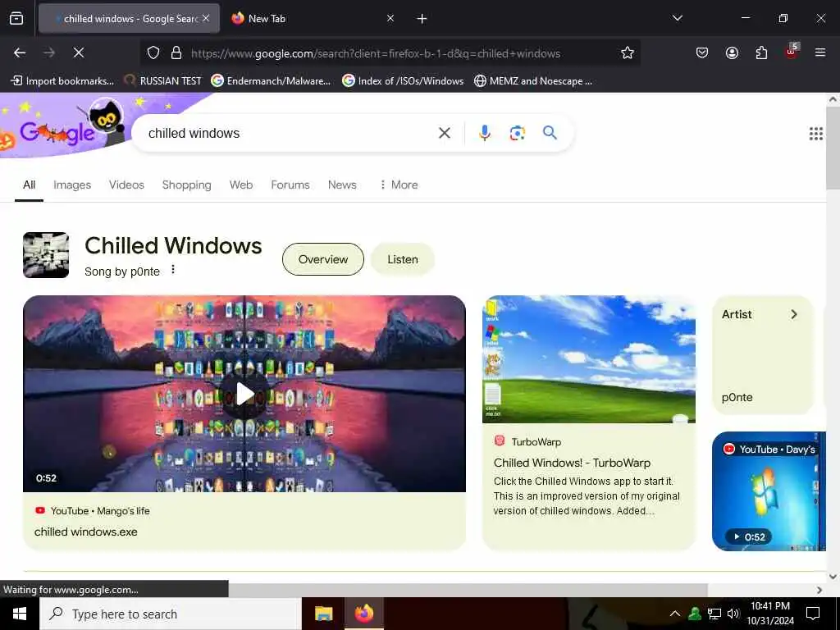Open the green user tray icon
Screen dimensions: 840x630
(x=695, y=614)
